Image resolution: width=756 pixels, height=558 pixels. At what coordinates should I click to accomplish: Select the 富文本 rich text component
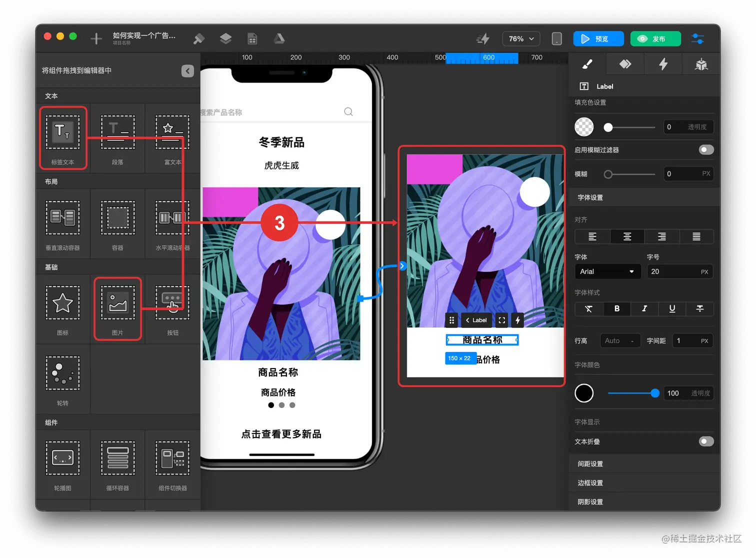pyautogui.click(x=172, y=138)
